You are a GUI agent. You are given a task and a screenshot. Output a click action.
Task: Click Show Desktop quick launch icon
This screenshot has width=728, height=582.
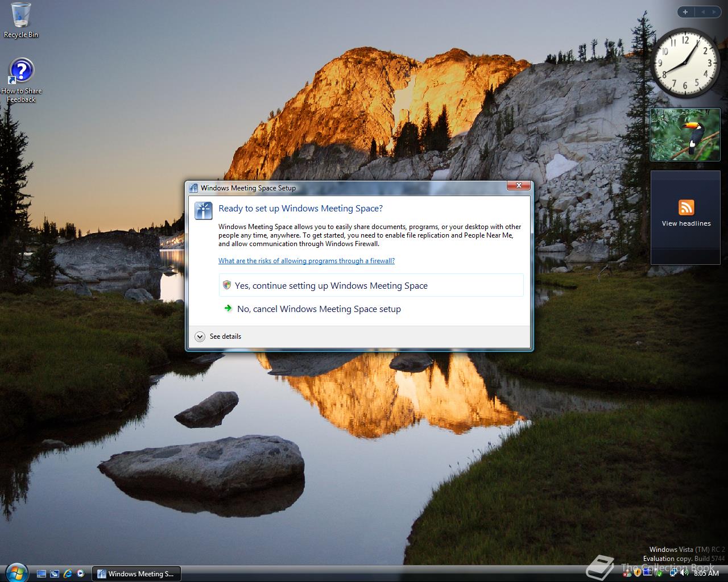(x=42, y=573)
